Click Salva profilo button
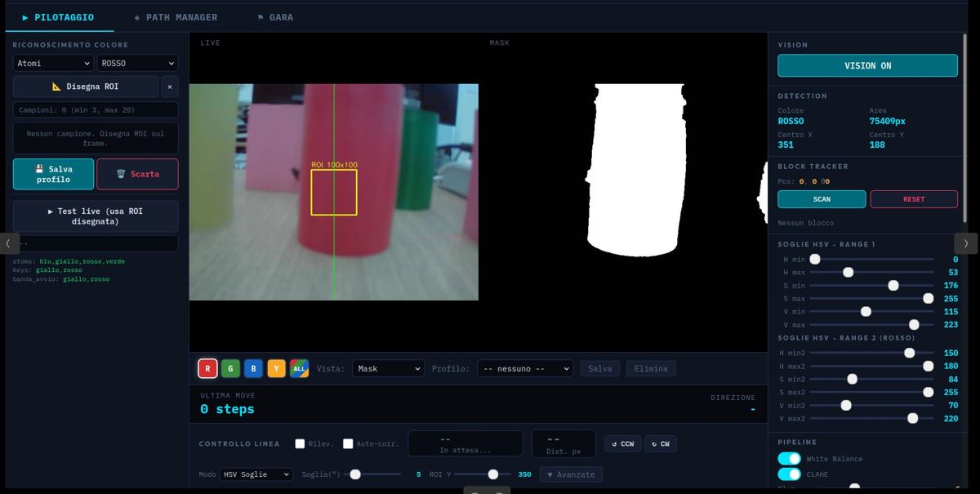980x494 pixels. point(53,174)
